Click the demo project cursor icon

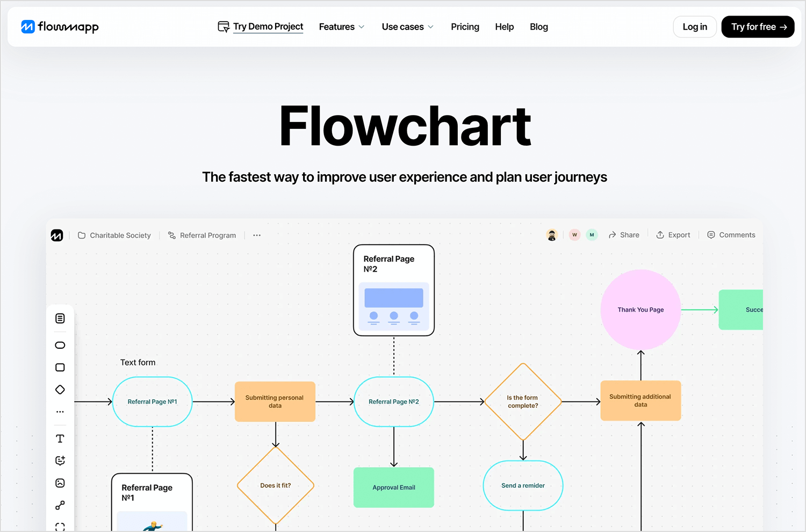point(224,26)
